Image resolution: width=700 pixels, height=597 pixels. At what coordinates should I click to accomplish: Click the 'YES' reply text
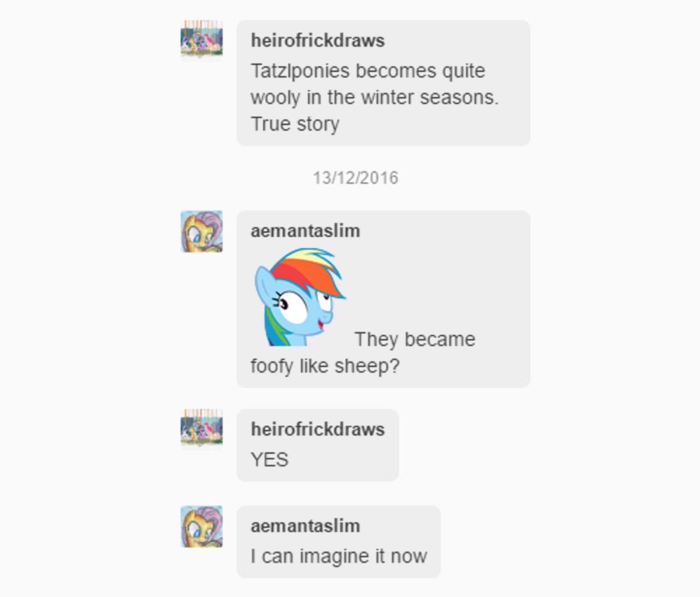(x=270, y=460)
